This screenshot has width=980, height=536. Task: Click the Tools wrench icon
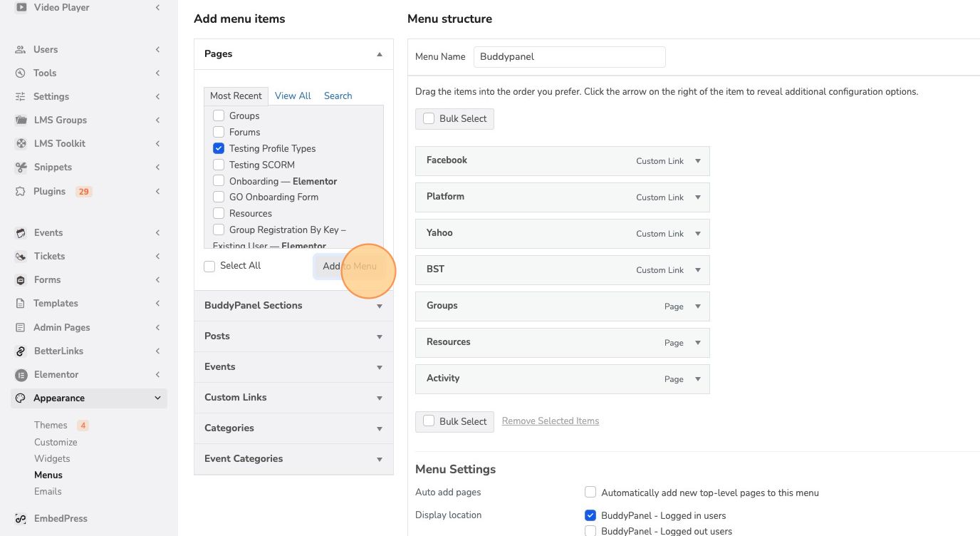click(x=21, y=73)
